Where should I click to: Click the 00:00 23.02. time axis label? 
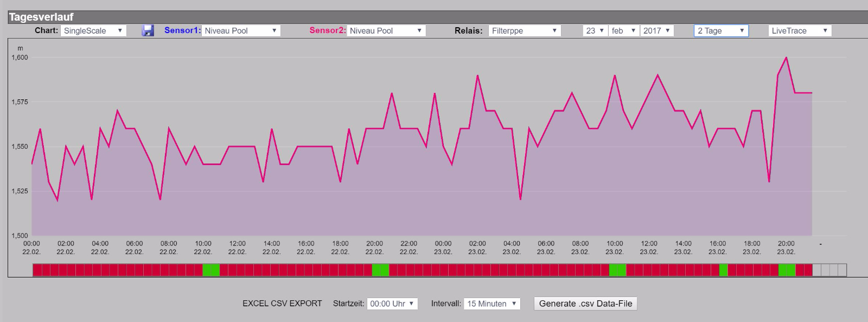(443, 248)
